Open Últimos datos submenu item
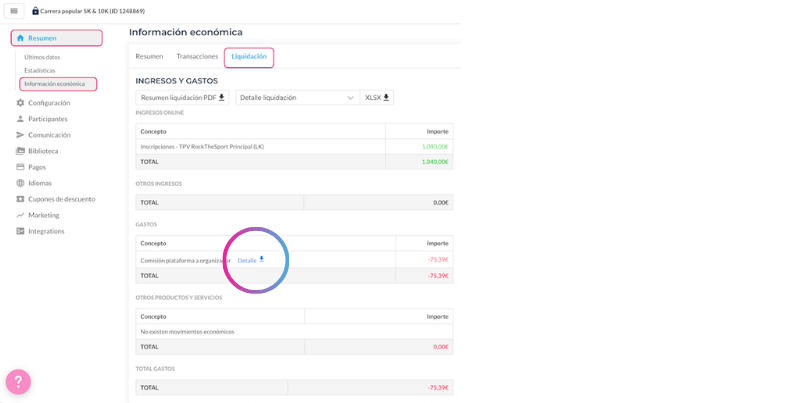The width and height of the screenshot is (800, 403). click(42, 57)
